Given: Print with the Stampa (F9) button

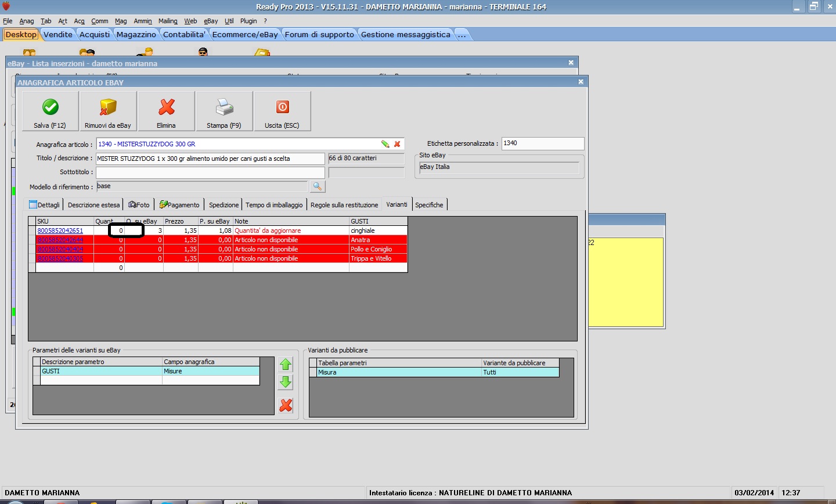Looking at the screenshot, I should [224, 111].
